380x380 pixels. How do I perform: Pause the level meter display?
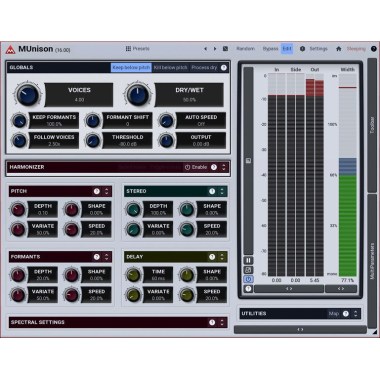coord(248,260)
